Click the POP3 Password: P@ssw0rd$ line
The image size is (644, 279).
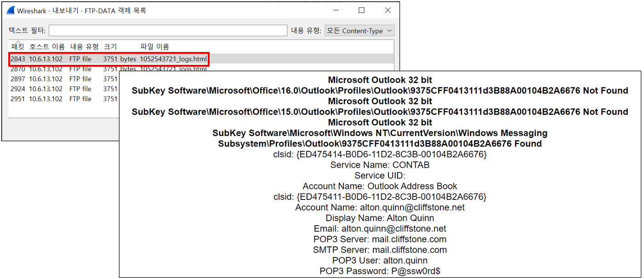(x=380, y=271)
